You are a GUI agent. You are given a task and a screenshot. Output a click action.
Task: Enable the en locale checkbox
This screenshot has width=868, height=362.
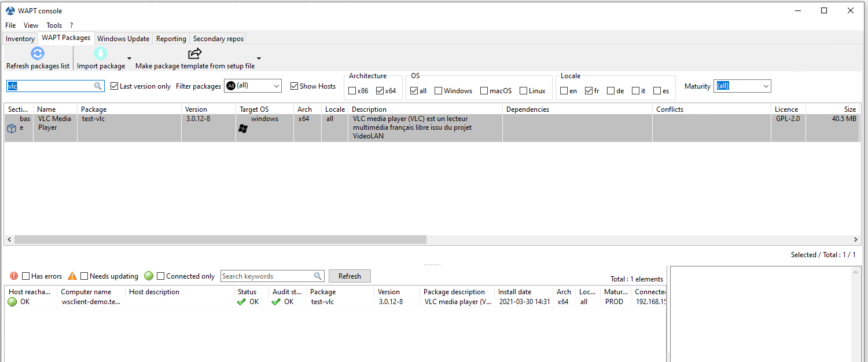(x=564, y=91)
